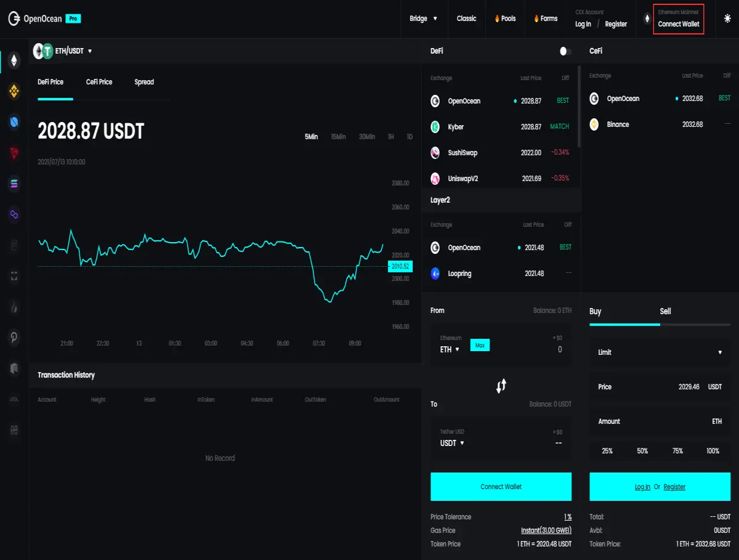This screenshot has width=739, height=560.
Task: Toggle the DeFi panel switch
Action: (565, 51)
